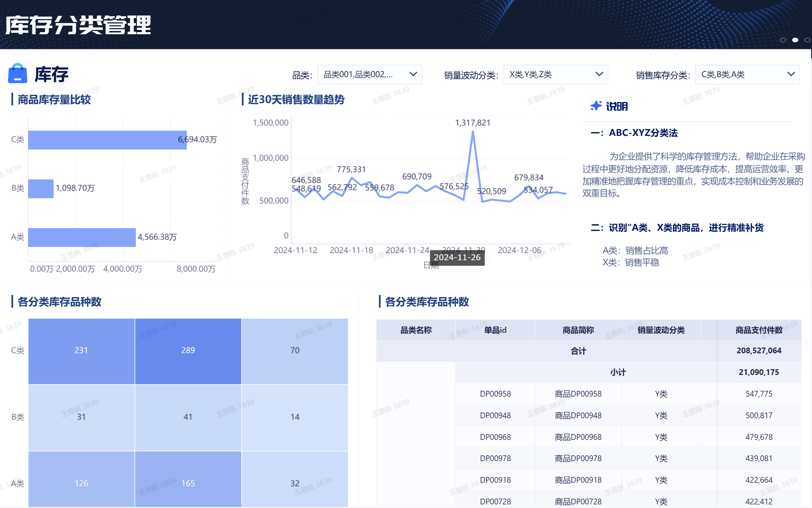Click the 合计 total row in the table
Viewport: 812px width, 508px height.
[x=578, y=350]
